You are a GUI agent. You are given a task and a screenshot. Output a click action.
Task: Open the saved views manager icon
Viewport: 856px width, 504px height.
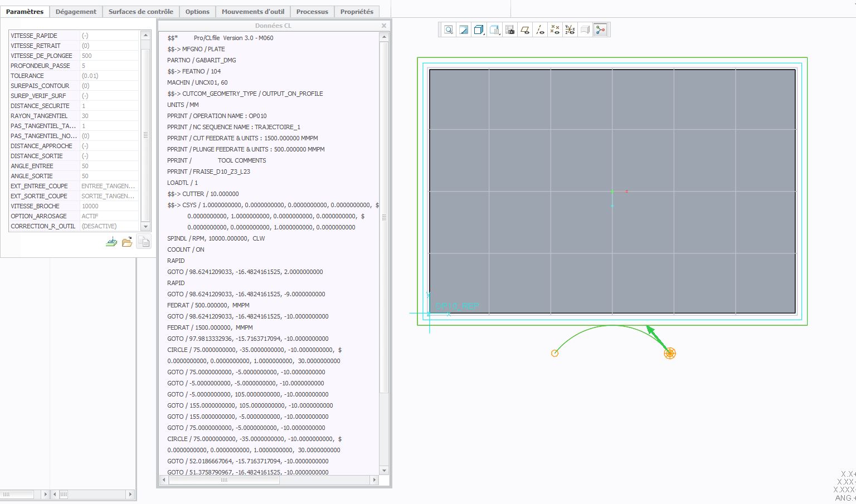pos(494,30)
